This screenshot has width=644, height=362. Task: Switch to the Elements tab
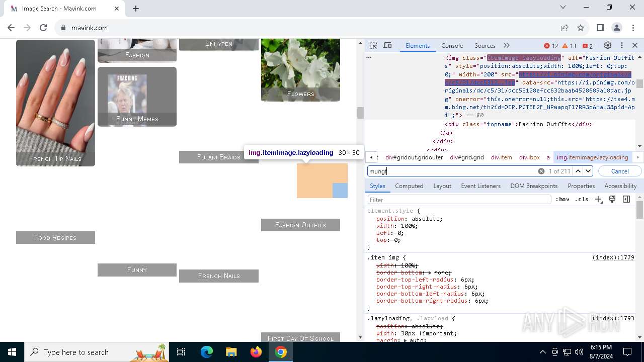[418, 45]
